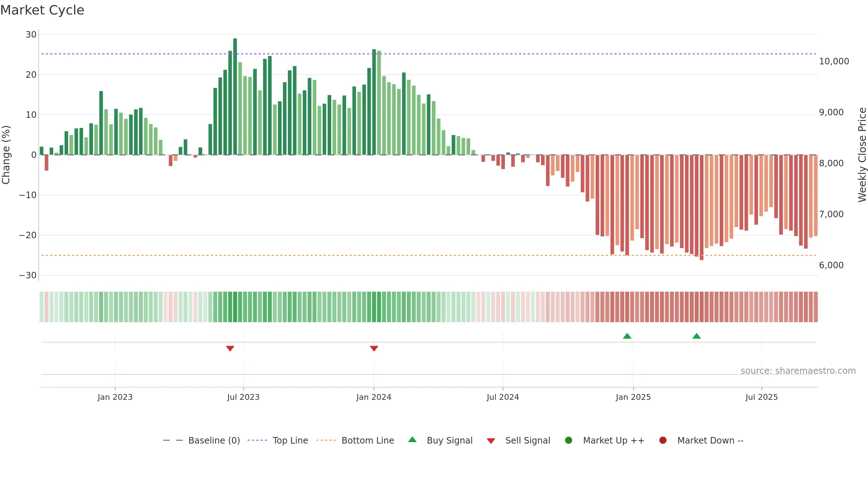868x488 pixels.
Task: Toggle the Sell Signal legend entry
Action: [518, 440]
